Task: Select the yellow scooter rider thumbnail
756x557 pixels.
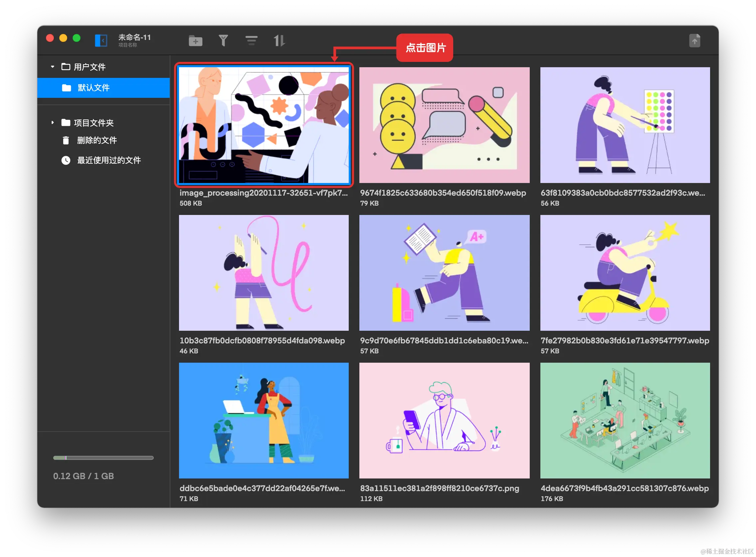Action: (625, 273)
